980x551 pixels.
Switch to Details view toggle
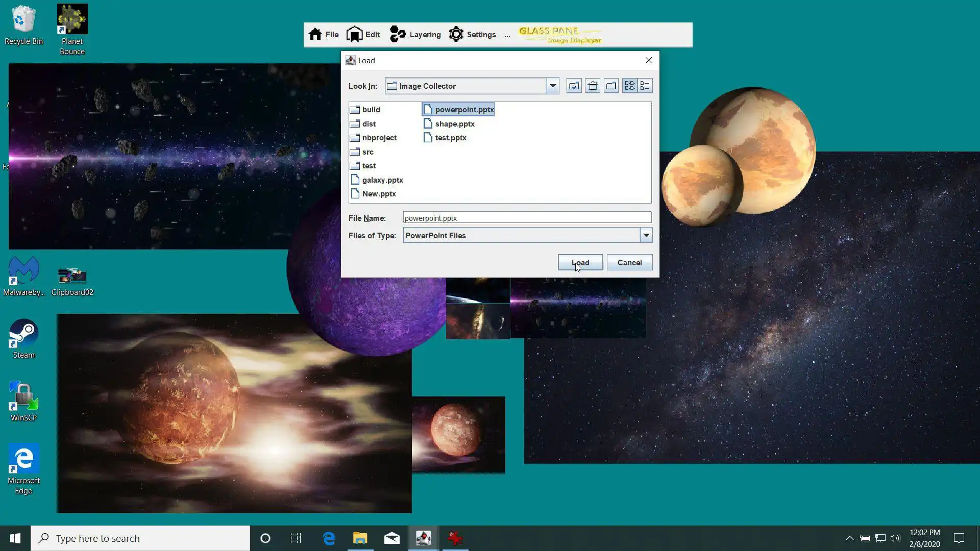645,86
